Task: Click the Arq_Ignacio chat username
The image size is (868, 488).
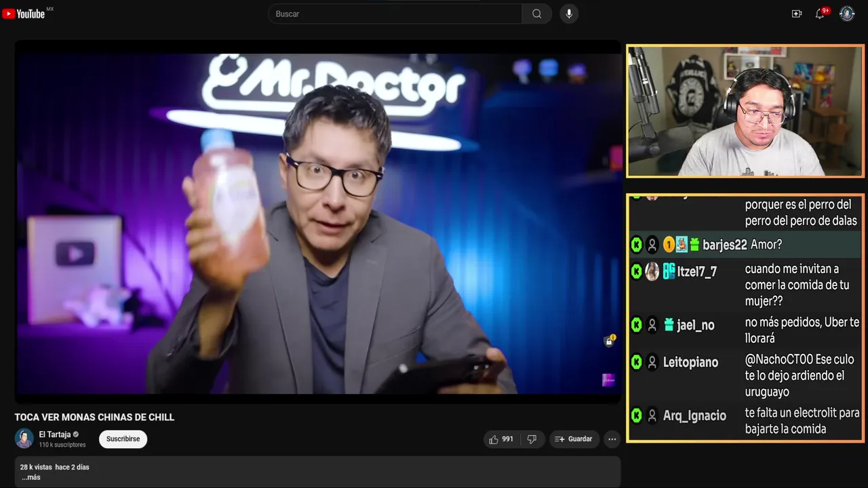Action: pyautogui.click(x=694, y=415)
